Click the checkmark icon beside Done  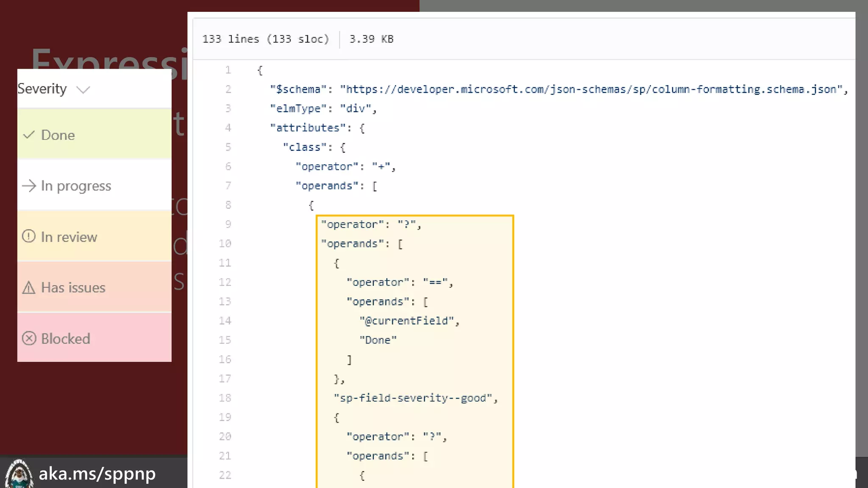click(29, 135)
